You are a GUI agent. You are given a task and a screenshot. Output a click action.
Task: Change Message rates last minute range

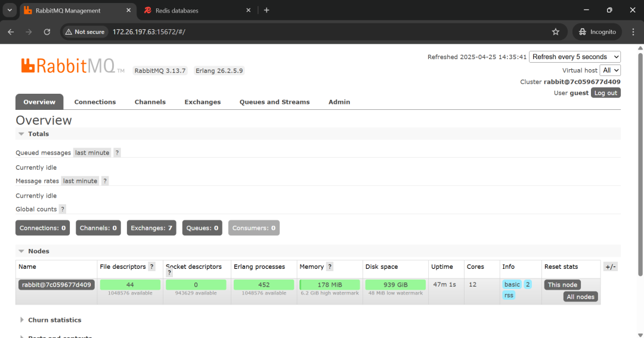click(x=80, y=181)
